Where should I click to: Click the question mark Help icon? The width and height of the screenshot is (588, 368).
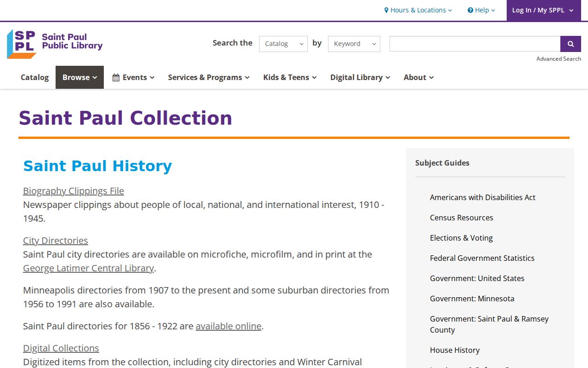click(x=470, y=10)
